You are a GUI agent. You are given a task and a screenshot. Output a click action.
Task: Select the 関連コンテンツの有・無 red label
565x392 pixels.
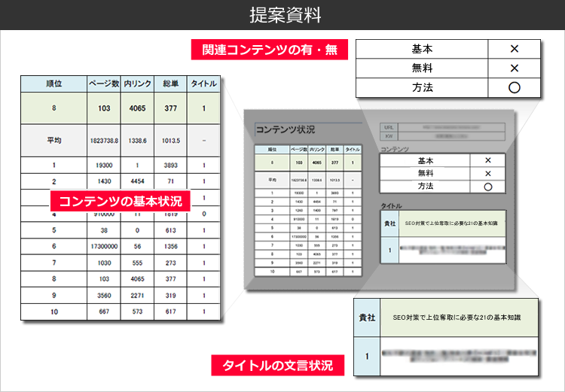click(x=270, y=50)
